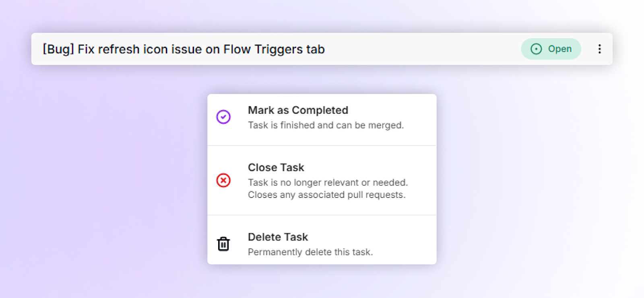This screenshot has width=644, height=298.
Task: Click the "Delete Task" heading text
Action: pyautogui.click(x=278, y=237)
